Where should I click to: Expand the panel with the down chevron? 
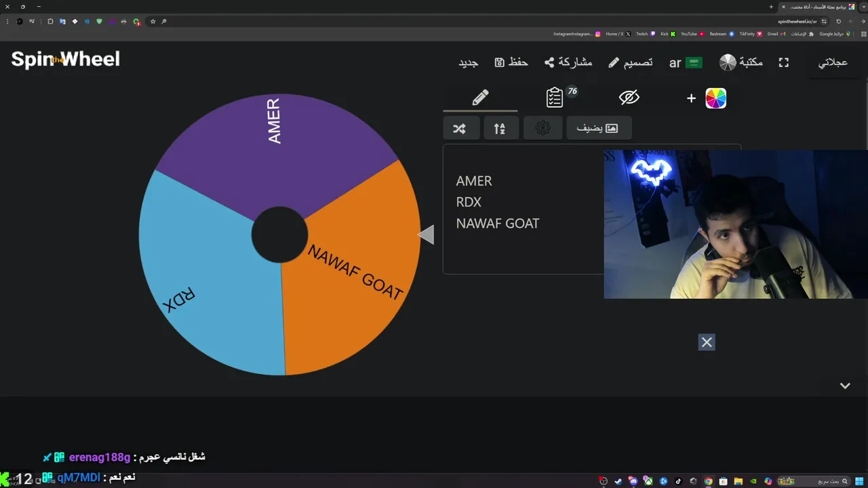coord(845,385)
